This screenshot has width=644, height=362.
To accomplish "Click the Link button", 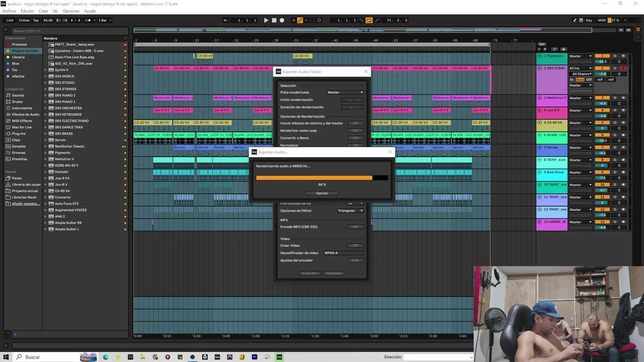I will pos(10,20).
